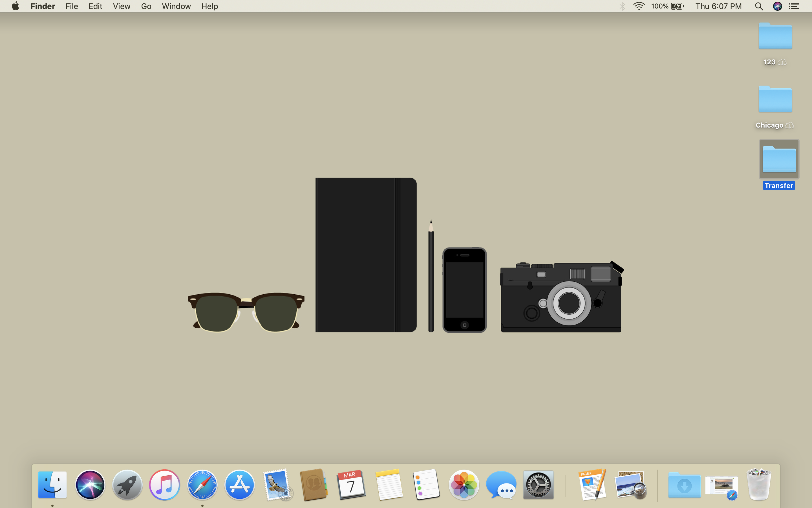
Task: Open the App Store in Dock
Action: coord(239,485)
